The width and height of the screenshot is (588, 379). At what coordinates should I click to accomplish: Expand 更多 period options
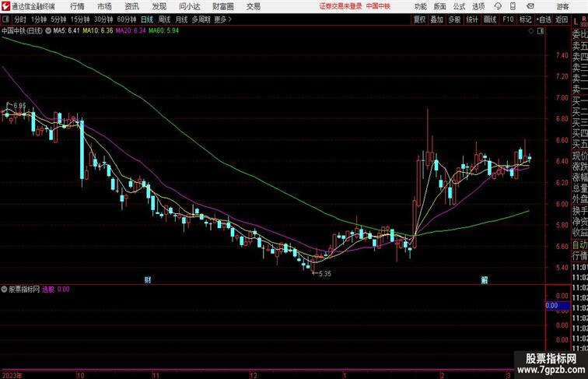point(222,19)
